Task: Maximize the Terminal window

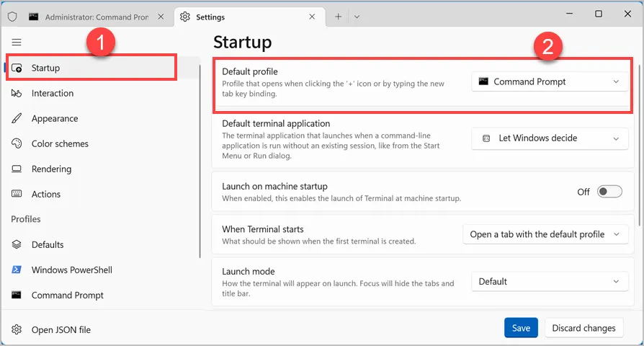Action: [599, 14]
